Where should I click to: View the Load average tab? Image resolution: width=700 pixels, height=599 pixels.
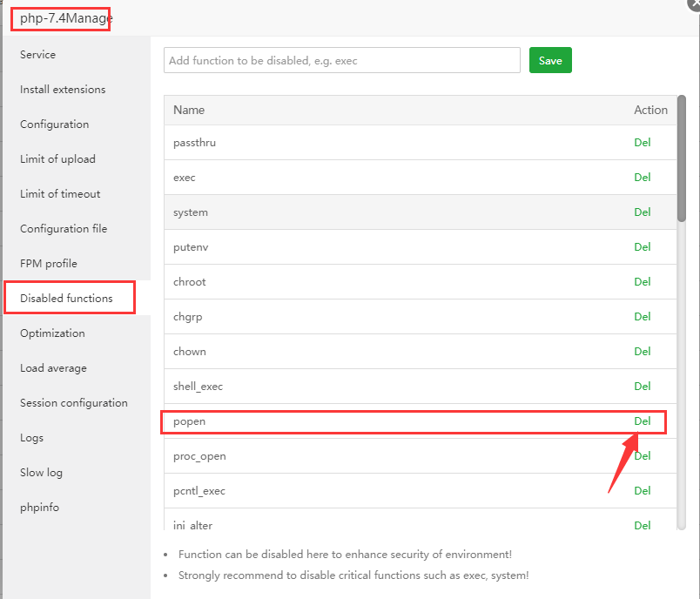53,368
